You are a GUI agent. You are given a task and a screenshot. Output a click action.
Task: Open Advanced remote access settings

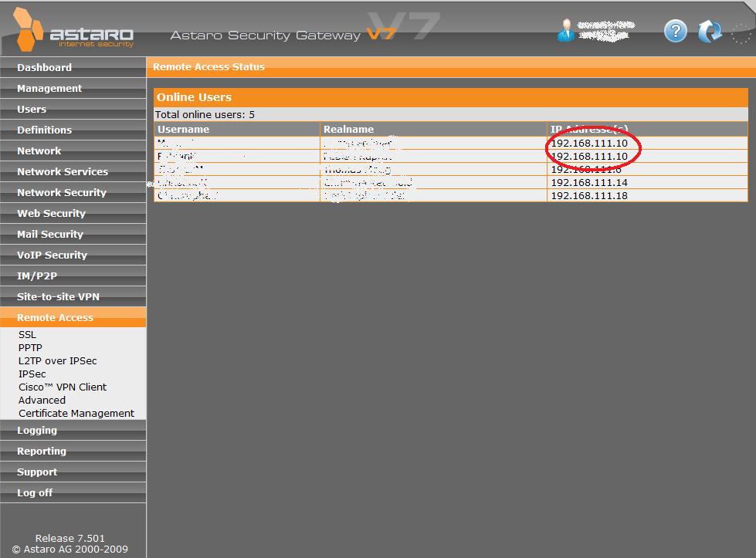tap(42, 400)
